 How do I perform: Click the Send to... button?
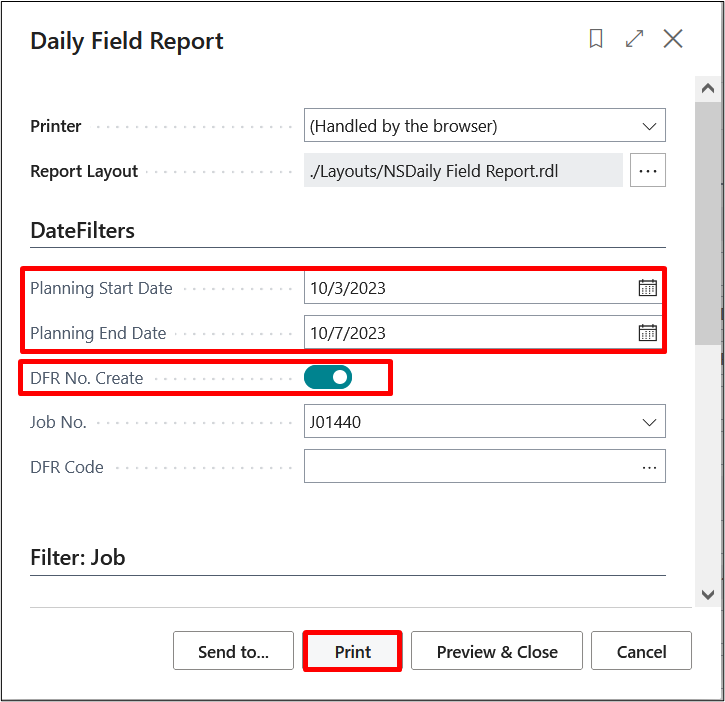[x=233, y=652]
